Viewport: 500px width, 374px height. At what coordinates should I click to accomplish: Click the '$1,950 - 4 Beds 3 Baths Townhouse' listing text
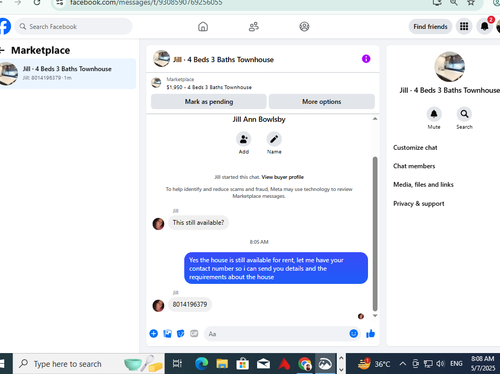pos(209,87)
